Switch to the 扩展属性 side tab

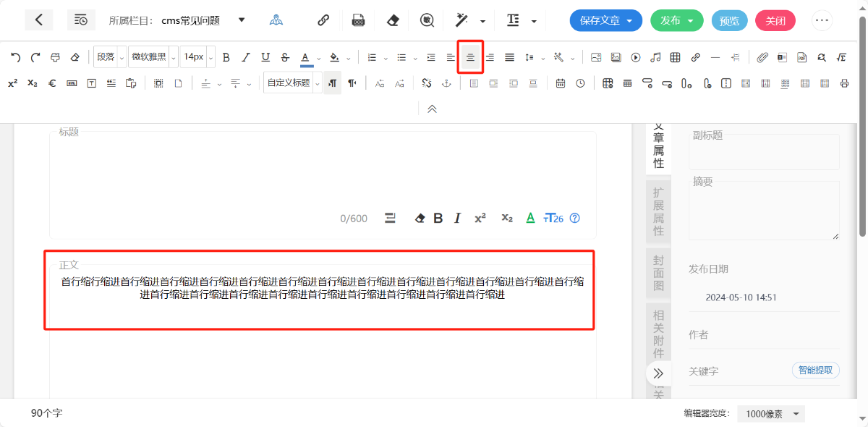coord(658,211)
